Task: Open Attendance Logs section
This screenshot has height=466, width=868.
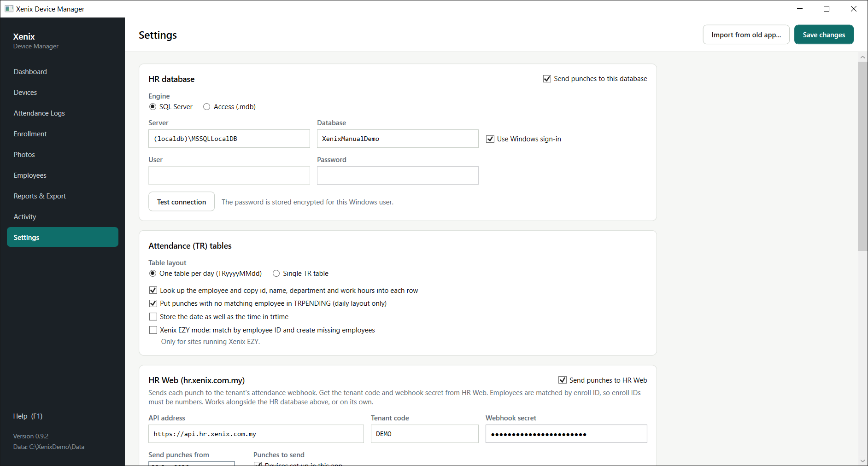Action: click(63, 113)
